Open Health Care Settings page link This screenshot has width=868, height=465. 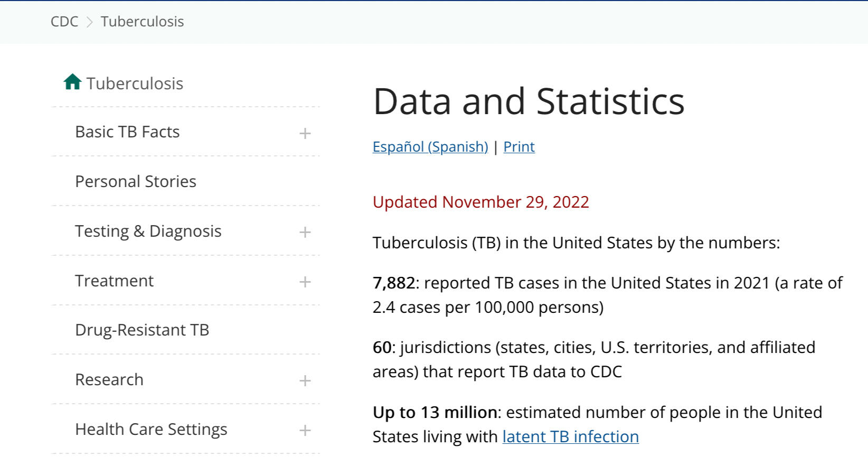pyautogui.click(x=151, y=429)
